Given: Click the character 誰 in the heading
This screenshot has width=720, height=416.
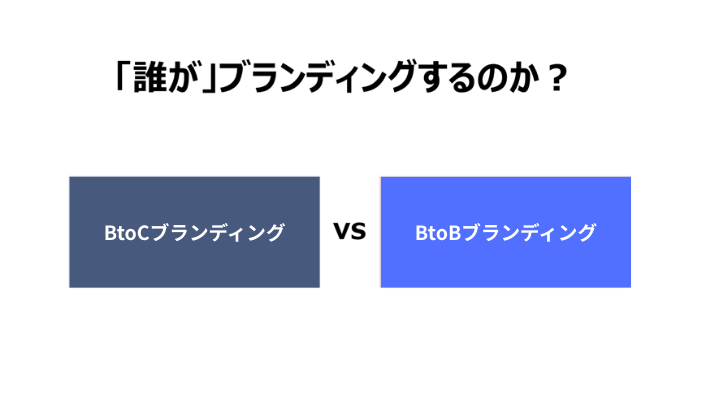Looking at the screenshot, I should tap(150, 77).
